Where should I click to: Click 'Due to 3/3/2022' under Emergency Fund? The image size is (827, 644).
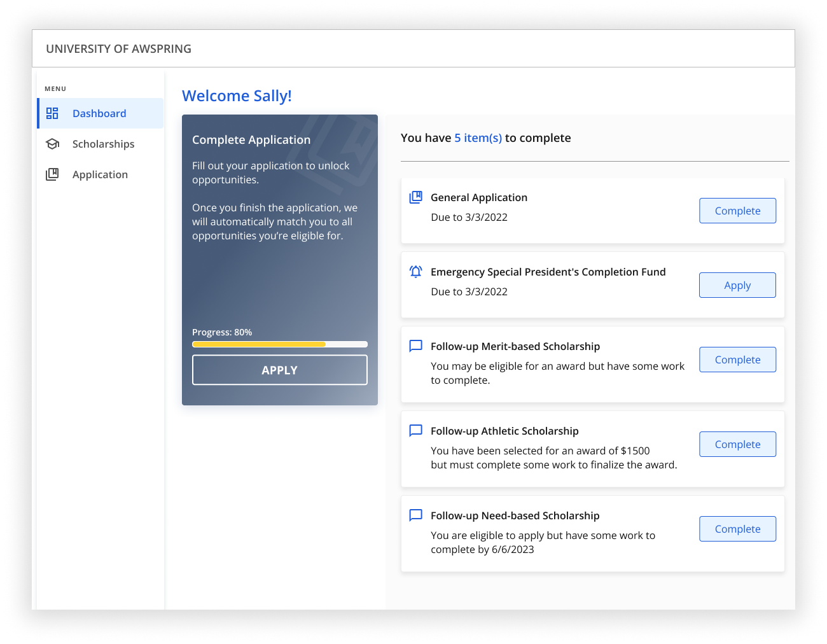tap(469, 291)
